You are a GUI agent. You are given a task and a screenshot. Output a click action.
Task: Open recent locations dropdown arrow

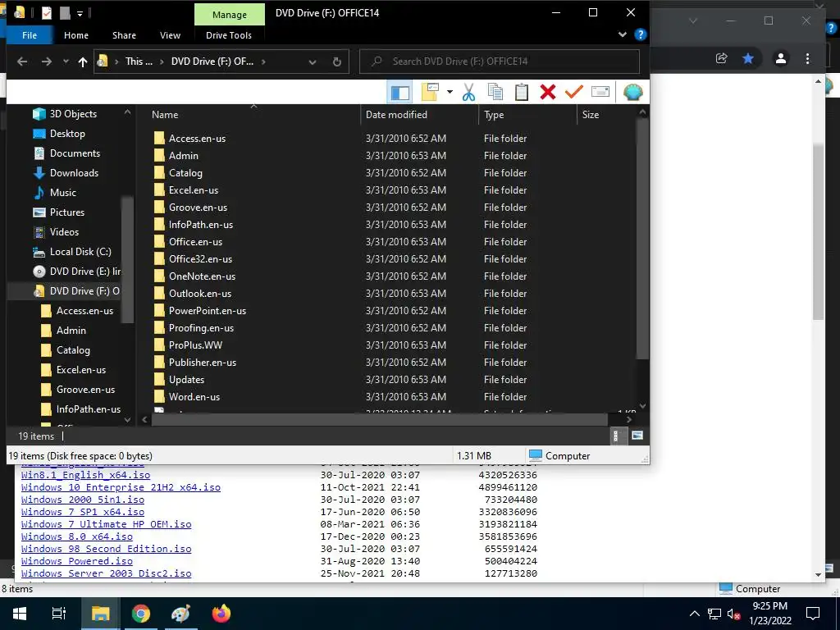point(66,62)
